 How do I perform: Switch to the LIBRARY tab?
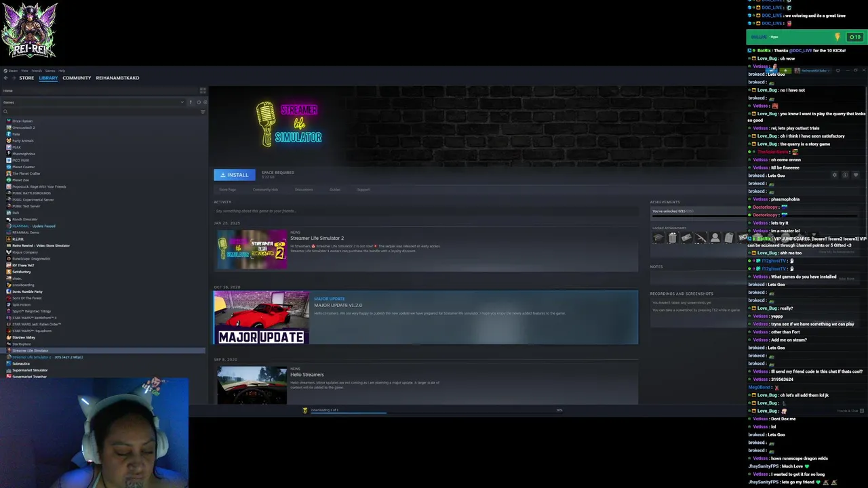pyautogui.click(x=48, y=78)
